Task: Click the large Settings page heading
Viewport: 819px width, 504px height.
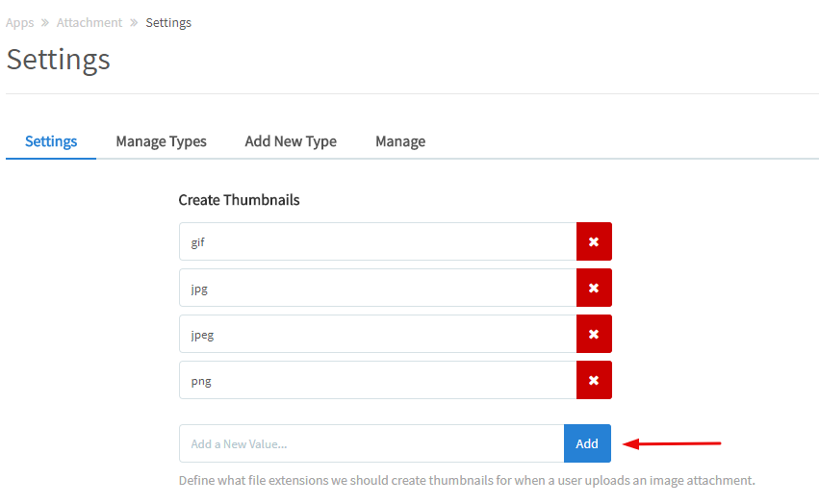Action: [59, 60]
